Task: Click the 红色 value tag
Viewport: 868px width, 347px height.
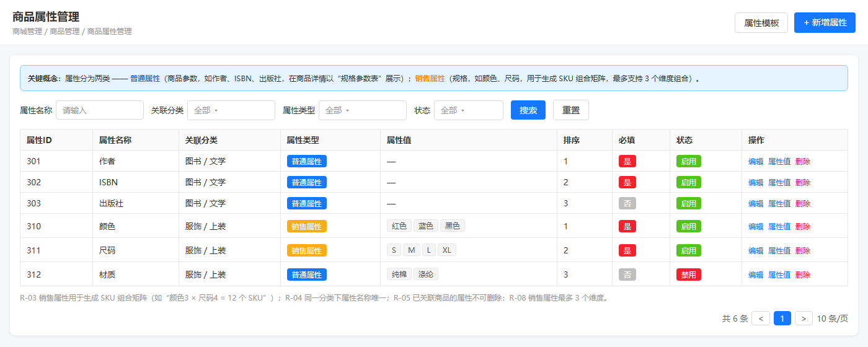Action: (x=399, y=226)
